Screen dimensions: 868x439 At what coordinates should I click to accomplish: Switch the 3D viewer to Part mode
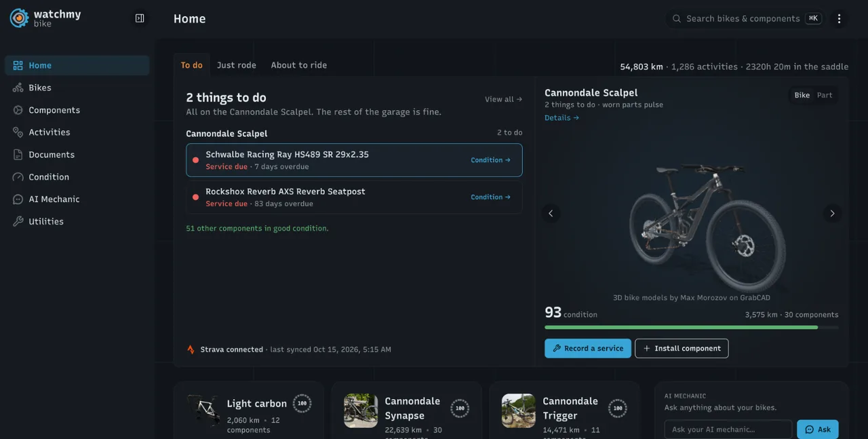[825, 95]
